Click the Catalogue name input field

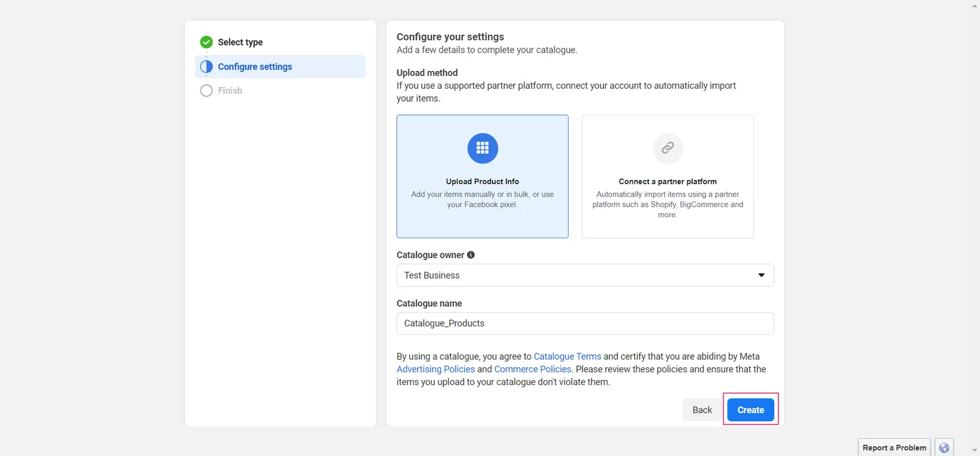pyautogui.click(x=585, y=323)
